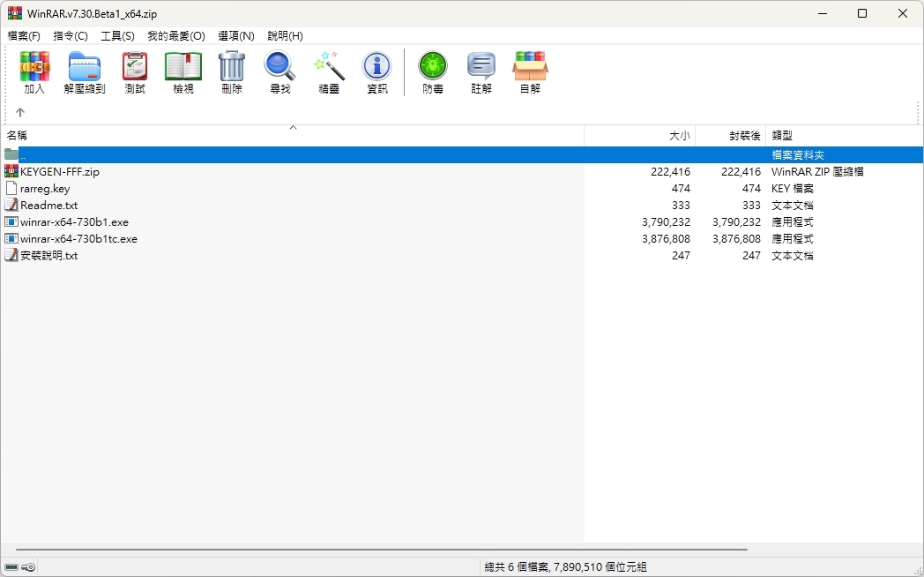This screenshot has height=577, width=924.
Task: Click the horizontal scrollbar at bottom
Action: click(382, 550)
